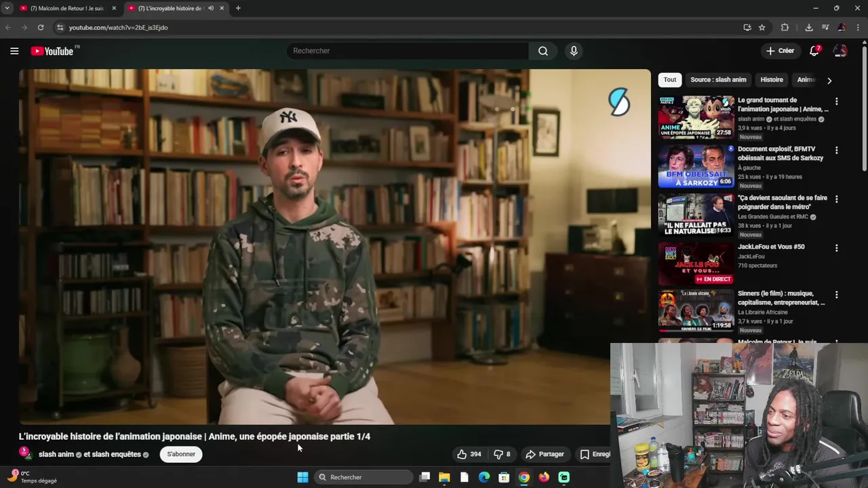Open Task View in the taskbar
This screenshot has width=868, height=488.
click(425, 477)
